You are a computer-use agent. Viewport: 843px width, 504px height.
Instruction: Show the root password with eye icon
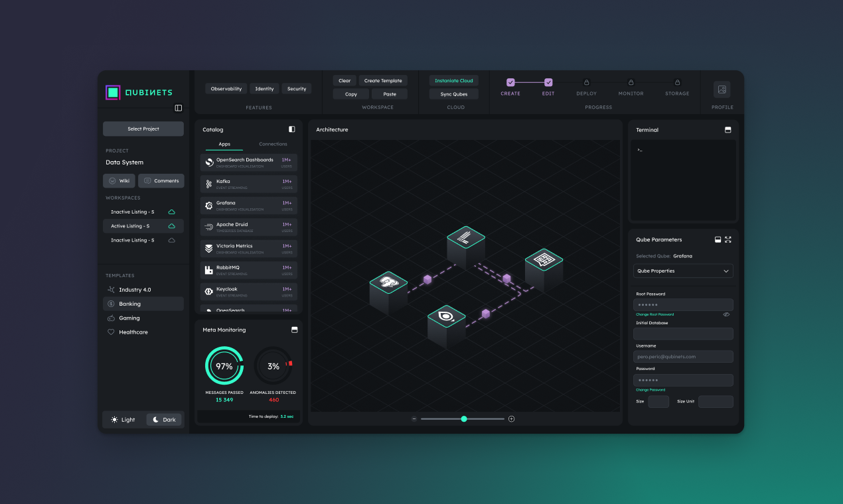tap(726, 314)
